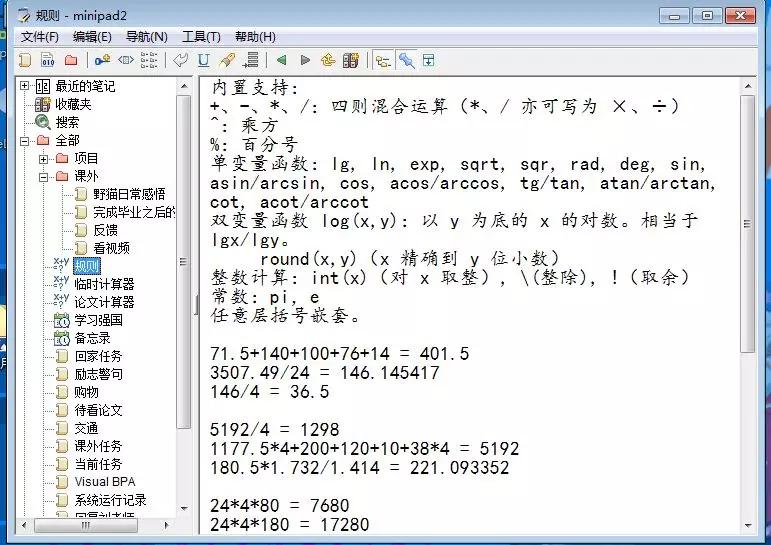771x545 pixels.
Task: Select the 全部 folder
Action: [67, 140]
